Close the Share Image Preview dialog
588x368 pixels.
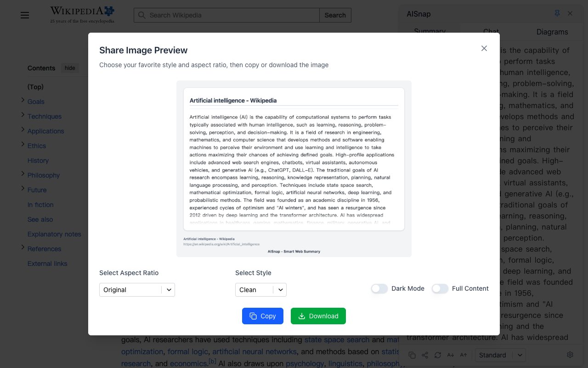tap(484, 48)
